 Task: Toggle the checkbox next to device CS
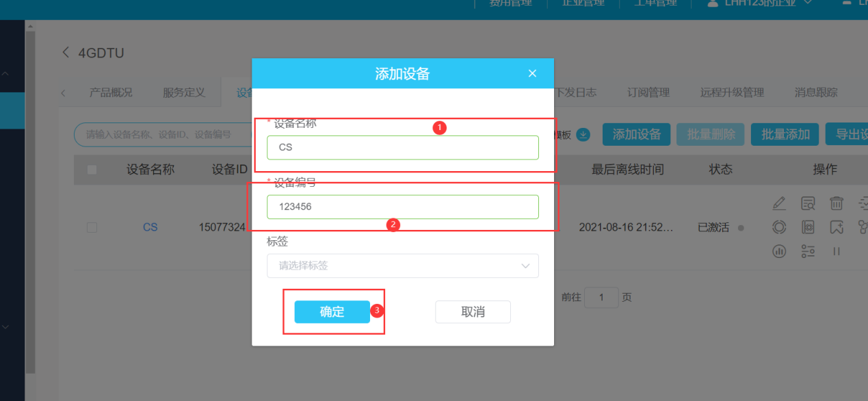pos(92,227)
